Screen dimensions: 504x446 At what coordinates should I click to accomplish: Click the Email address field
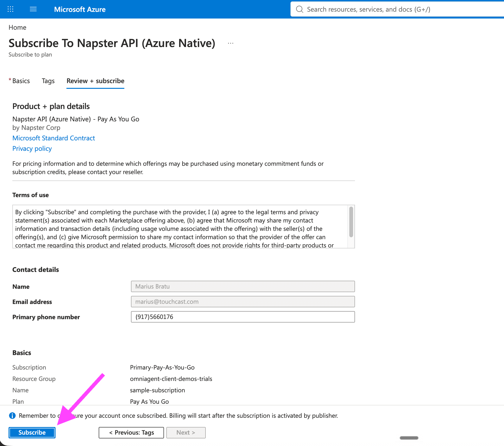click(243, 302)
